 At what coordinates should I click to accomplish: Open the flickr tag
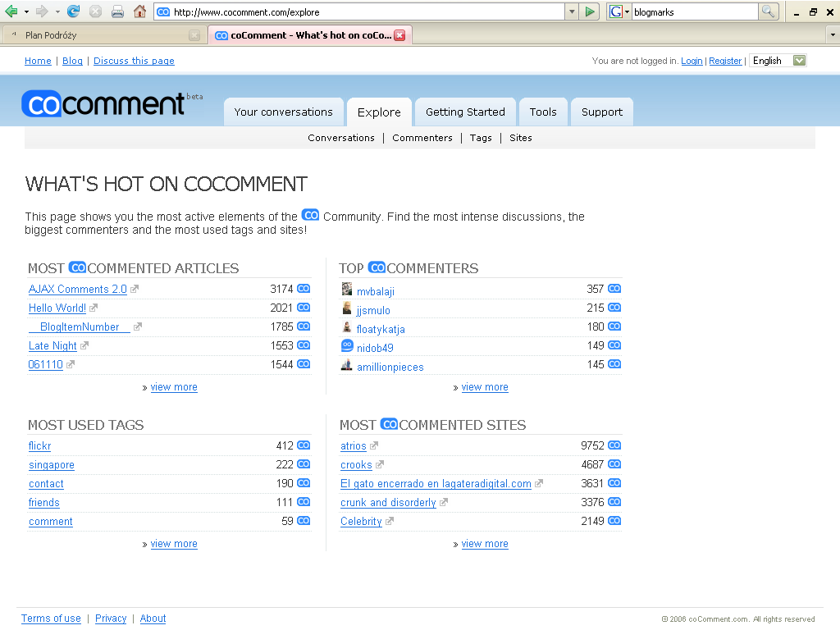pos(39,445)
